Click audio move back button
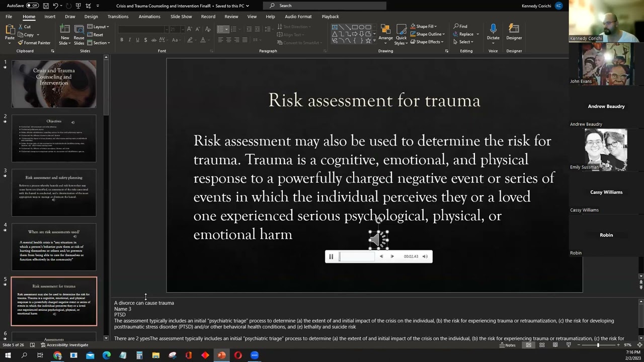This screenshot has width=644, height=362. click(x=381, y=256)
